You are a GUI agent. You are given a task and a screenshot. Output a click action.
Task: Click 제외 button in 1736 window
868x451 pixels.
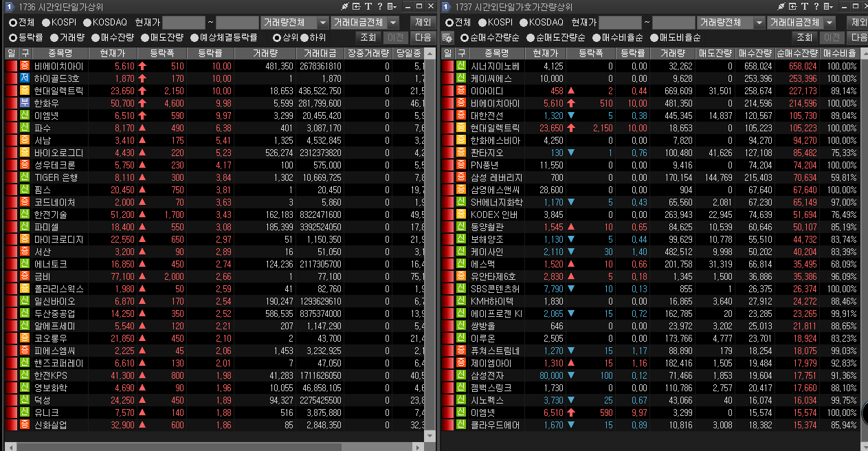[x=423, y=23]
